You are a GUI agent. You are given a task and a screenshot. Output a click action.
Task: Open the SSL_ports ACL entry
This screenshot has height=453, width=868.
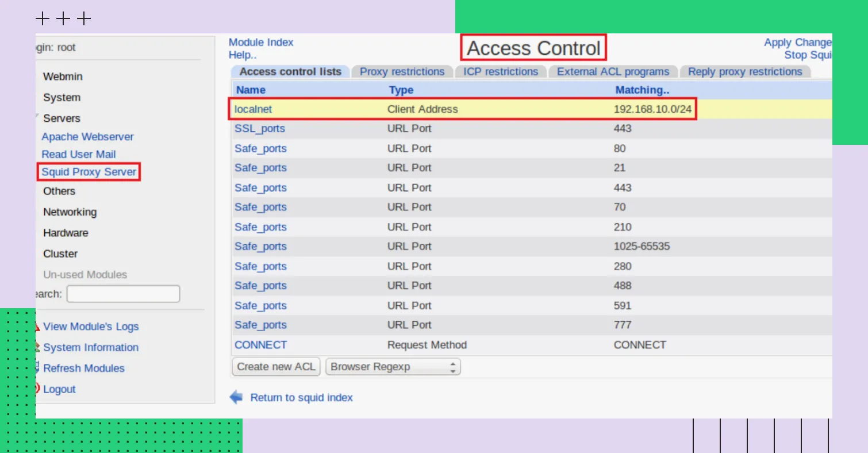click(260, 129)
